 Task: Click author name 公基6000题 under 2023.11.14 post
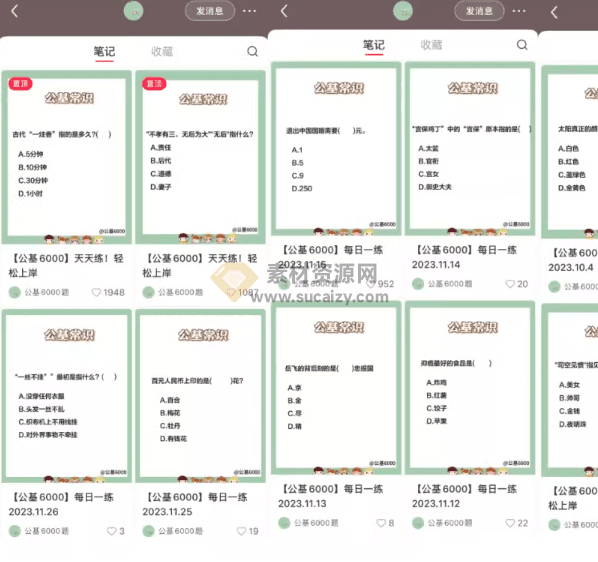point(450,284)
